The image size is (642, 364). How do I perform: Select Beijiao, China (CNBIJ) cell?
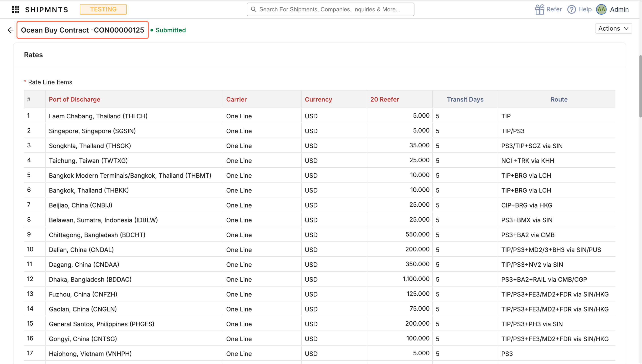coord(134,205)
